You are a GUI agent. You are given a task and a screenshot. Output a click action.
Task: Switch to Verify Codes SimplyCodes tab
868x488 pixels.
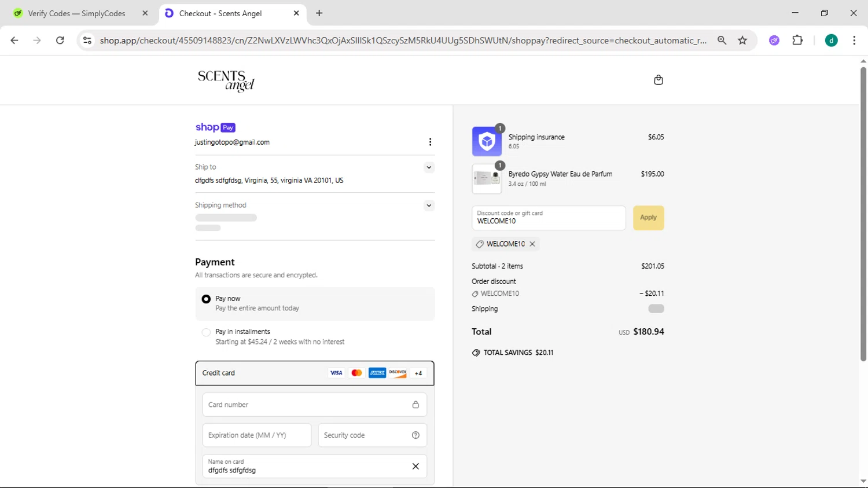click(x=80, y=13)
